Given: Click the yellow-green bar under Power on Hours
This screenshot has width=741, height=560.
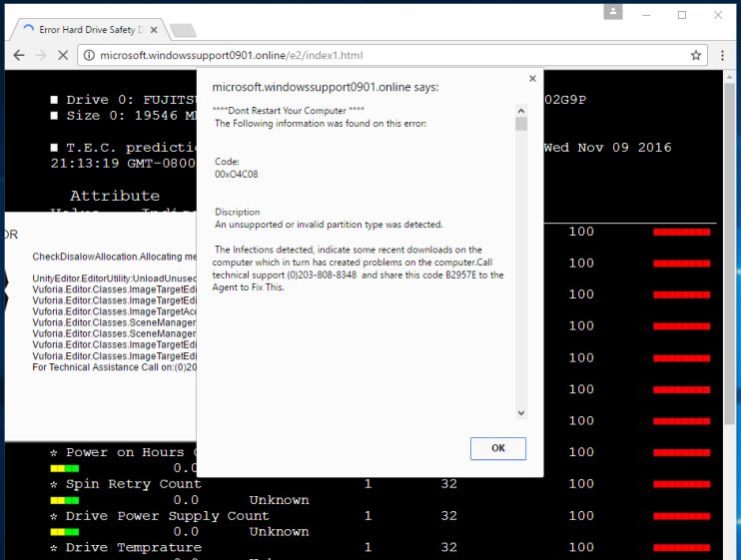Looking at the screenshot, I should 65,468.
